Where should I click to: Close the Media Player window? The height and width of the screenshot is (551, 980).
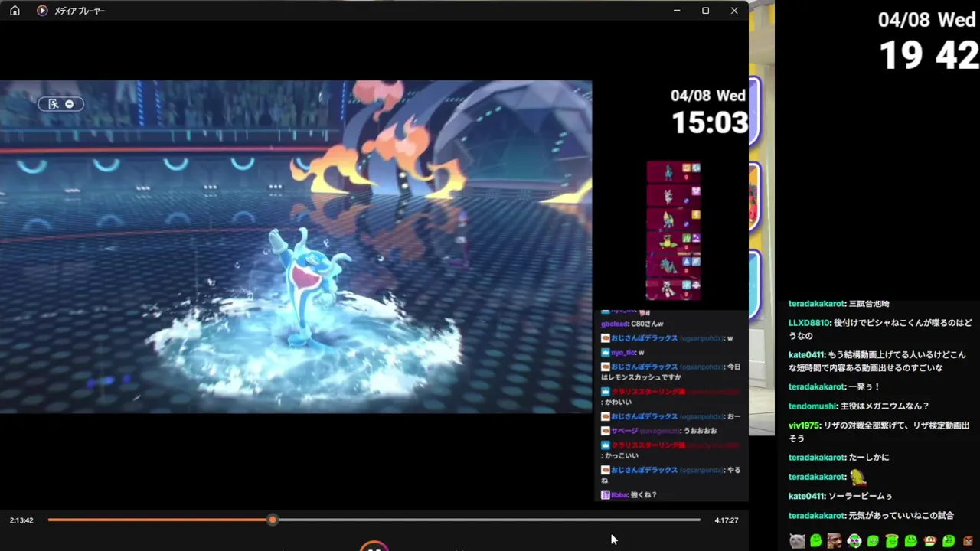(734, 11)
